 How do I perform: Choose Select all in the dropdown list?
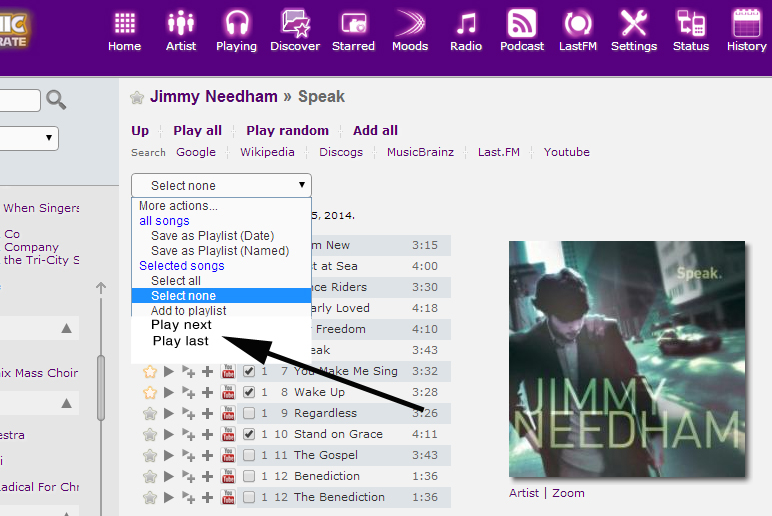coord(176,281)
